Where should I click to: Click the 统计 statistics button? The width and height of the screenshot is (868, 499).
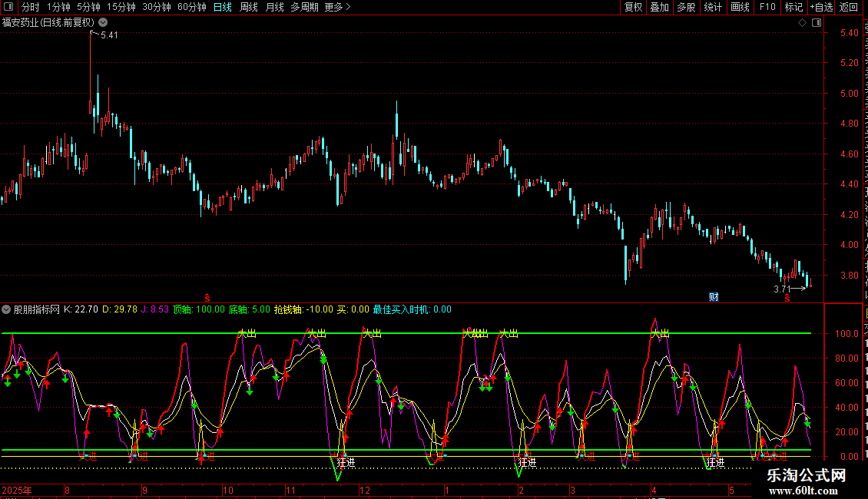pos(713,7)
